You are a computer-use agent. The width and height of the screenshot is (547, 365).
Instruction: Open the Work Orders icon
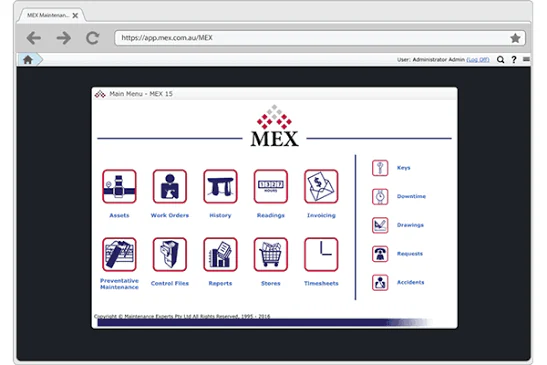click(170, 186)
